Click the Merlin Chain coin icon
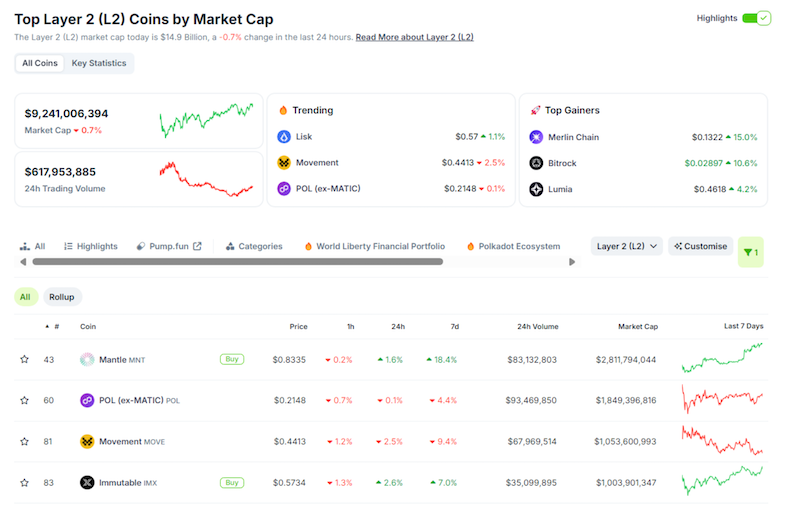 (536, 137)
